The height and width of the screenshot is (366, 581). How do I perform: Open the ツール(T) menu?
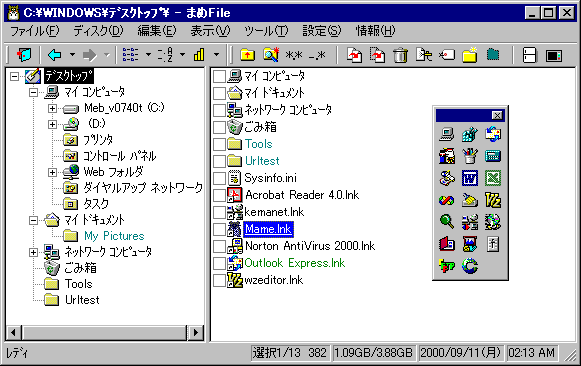tap(266, 31)
